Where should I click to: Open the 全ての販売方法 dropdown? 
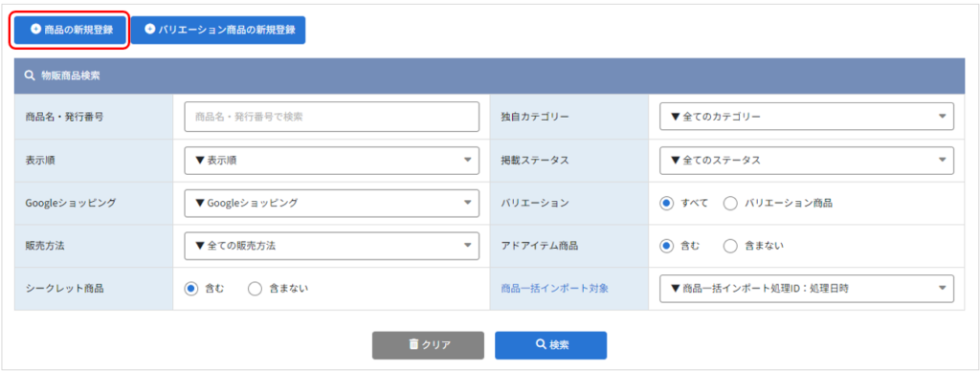coord(332,246)
